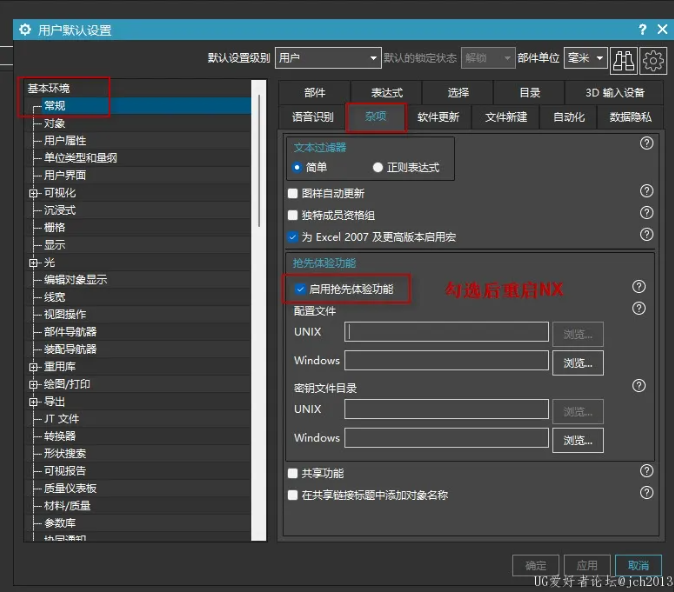Enable the 图样自动更新 checkbox
Image resolution: width=674 pixels, height=592 pixels.
click(293, 193)
